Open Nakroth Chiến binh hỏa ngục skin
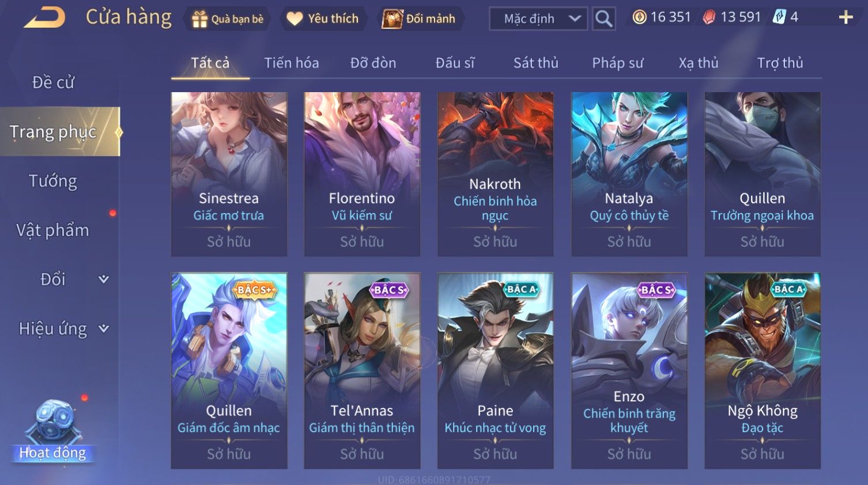 click(495, 174)
